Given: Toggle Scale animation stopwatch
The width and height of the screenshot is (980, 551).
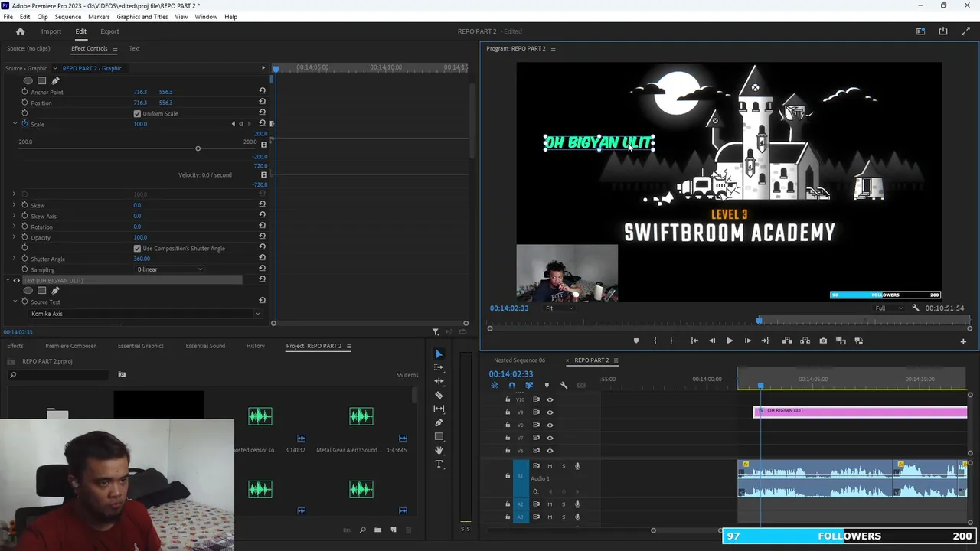Looking at the screenshot, I should (24, 124).
